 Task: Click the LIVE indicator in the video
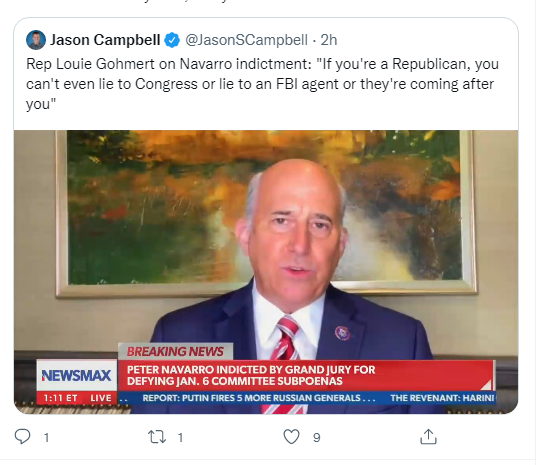point(101,398)
